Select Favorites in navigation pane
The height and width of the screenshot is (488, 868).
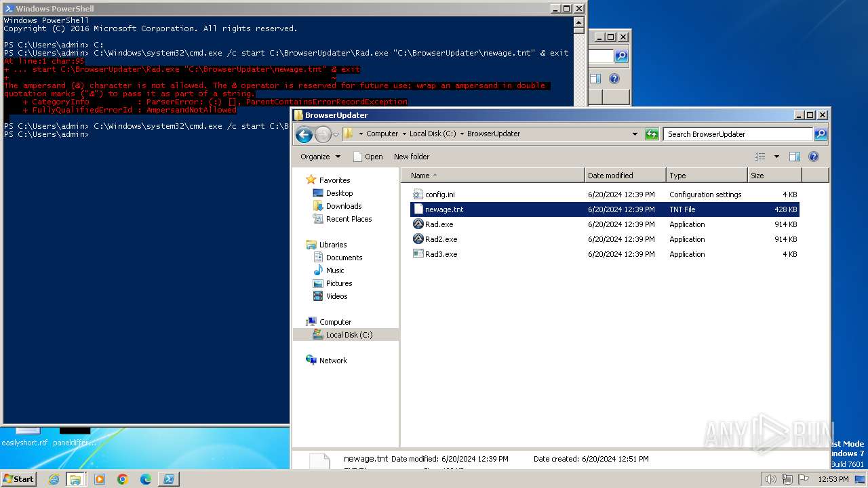pyautogui.click(x=335, y=180)
